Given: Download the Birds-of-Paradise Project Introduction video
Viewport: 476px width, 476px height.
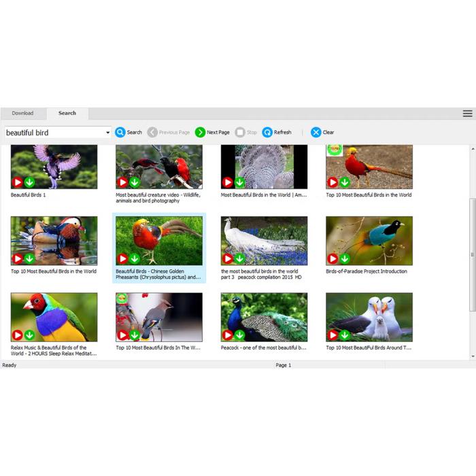Looking at the screenshot, I should (345, 259).
